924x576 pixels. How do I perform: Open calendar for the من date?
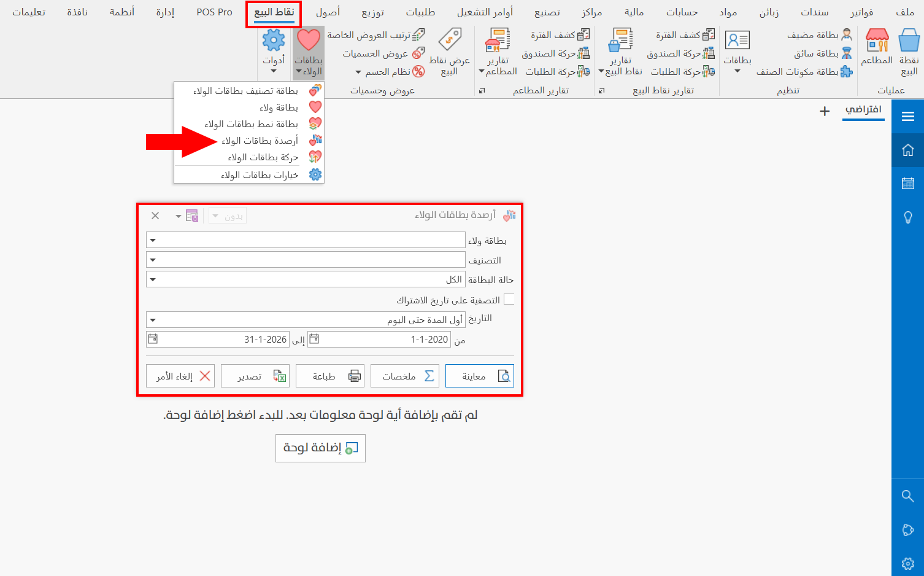[x=314, y=339]
